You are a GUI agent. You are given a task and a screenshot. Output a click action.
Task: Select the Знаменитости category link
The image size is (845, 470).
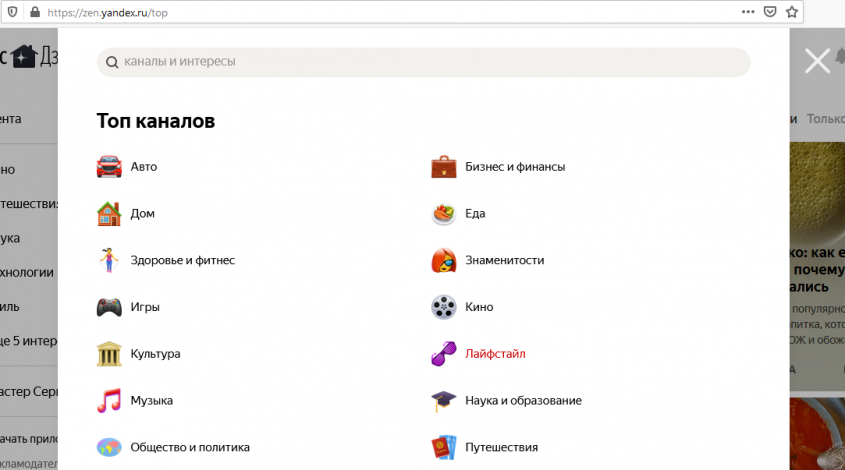click(x=504, y=260)
